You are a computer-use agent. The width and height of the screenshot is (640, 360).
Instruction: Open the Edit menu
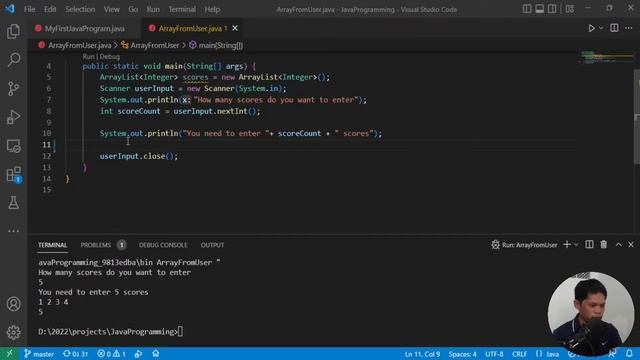pos(50,9)
